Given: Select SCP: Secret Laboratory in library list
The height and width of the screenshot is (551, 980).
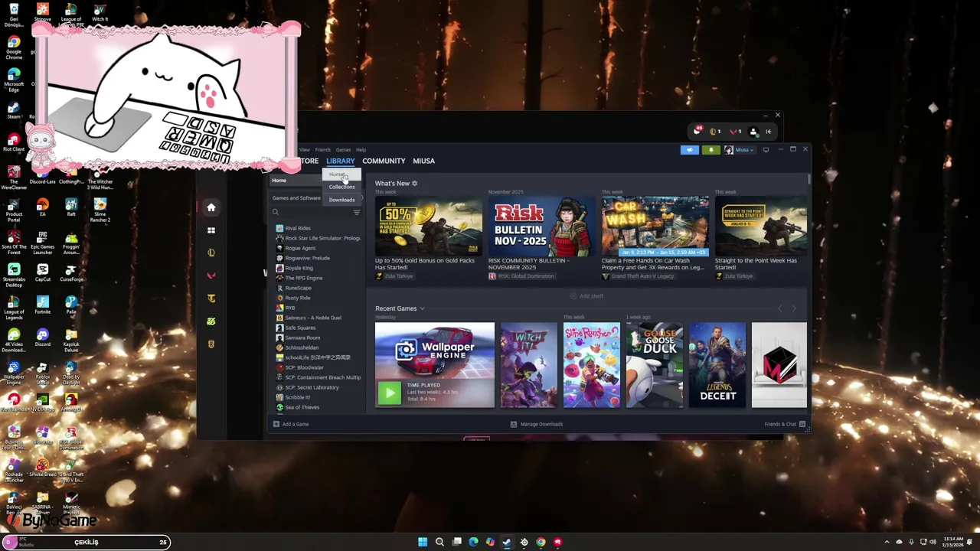Looking at the screenshot, I should pyautogui.click(x=318, y=387).
